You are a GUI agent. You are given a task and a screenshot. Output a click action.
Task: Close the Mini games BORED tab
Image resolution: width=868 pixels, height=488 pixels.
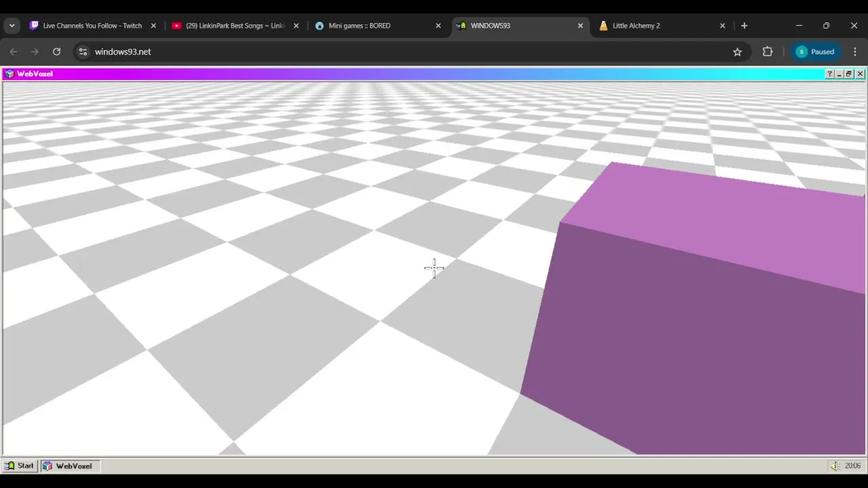(x=438, y=26)
